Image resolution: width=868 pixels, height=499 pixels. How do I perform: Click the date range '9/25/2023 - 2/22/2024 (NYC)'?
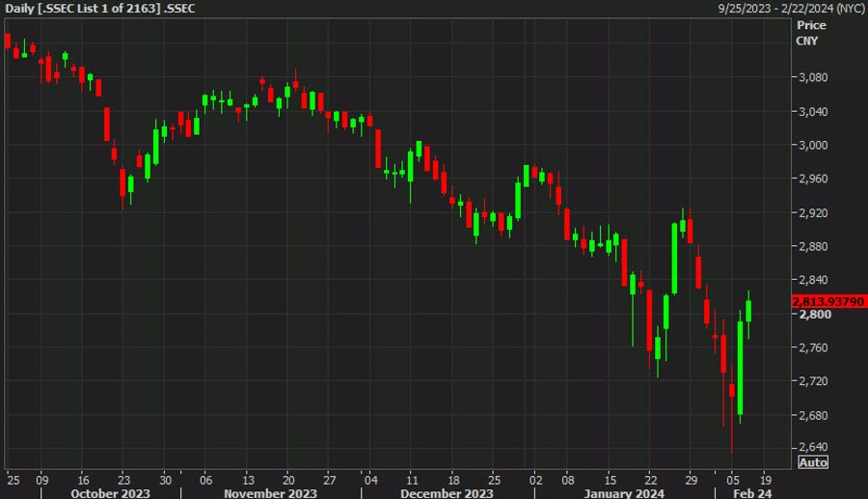pyautogui.click(x=791, y=9)
